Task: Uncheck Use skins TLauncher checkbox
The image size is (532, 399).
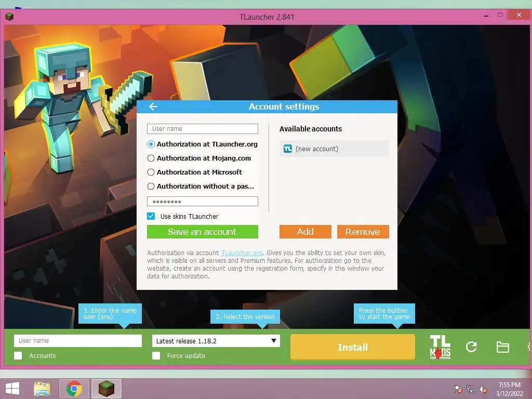Action: [x=151, y=216]
